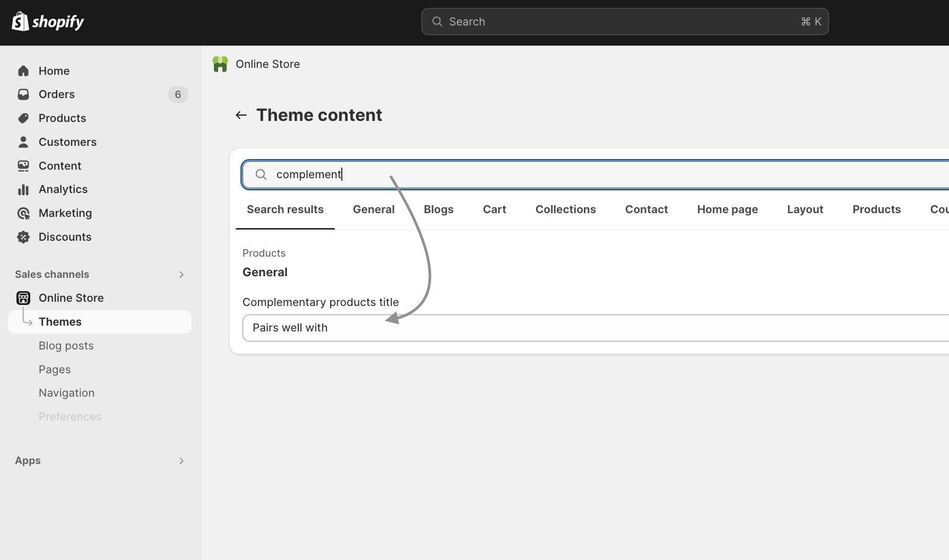The height and width of the screenshot is (560, 949).
Task: Focus the top global Search bar
Action: click(x=624, y=22)
